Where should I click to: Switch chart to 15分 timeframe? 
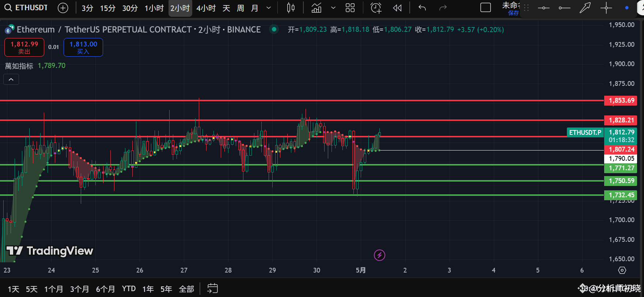108,8
